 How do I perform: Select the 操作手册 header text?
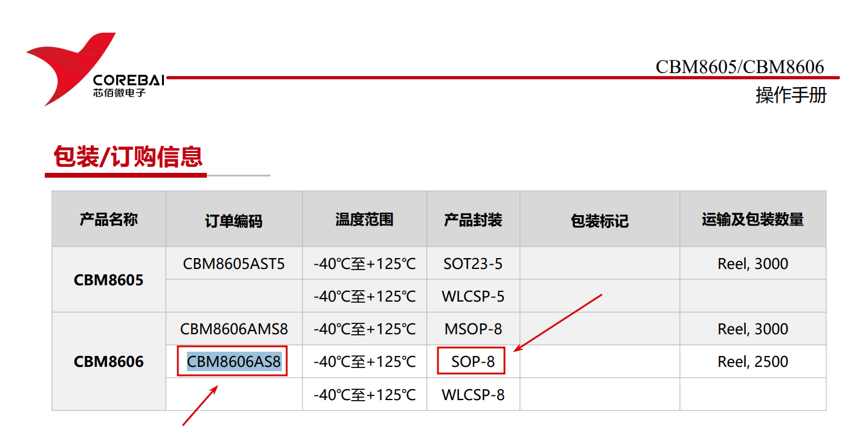791,95
